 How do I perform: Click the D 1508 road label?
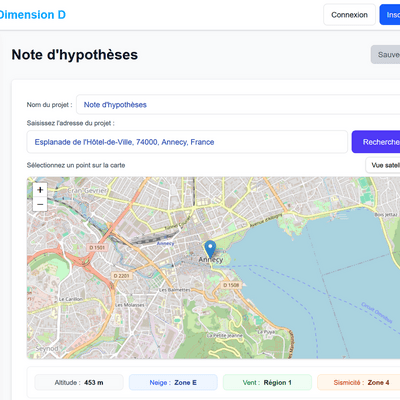[231, 285]
